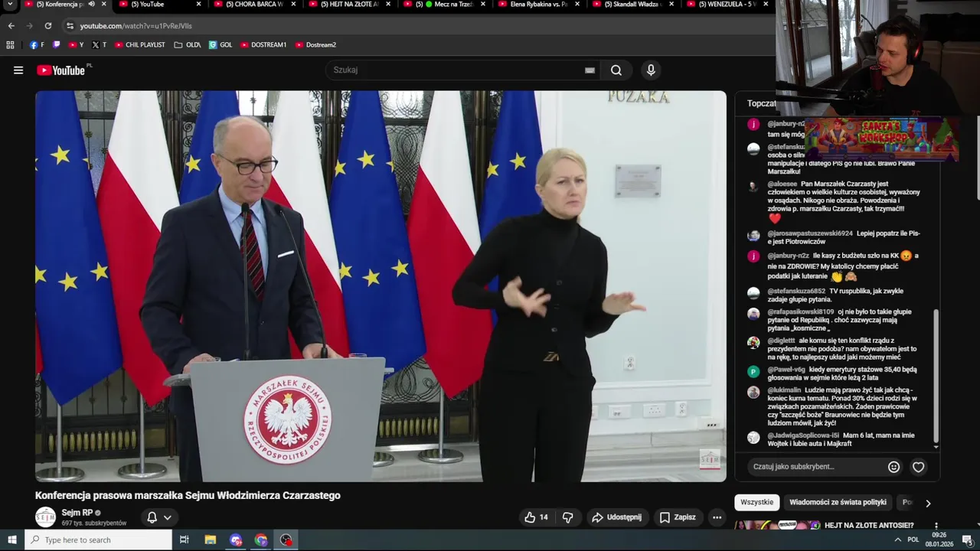Click the Udostępnij share button

[x=616, y=517]
